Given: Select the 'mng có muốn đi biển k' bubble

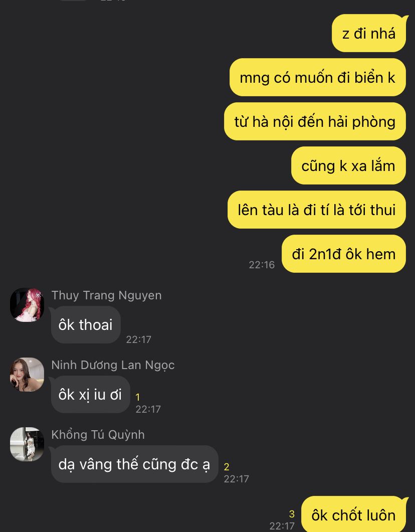Looking at the screenshot, I should [x=318, y=77].
